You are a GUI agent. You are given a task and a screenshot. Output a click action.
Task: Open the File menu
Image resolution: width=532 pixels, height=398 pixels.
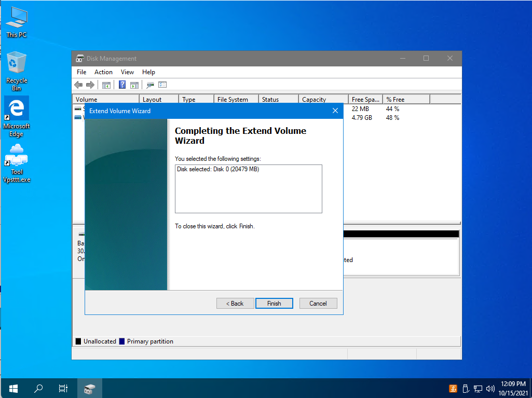[81, 72]
